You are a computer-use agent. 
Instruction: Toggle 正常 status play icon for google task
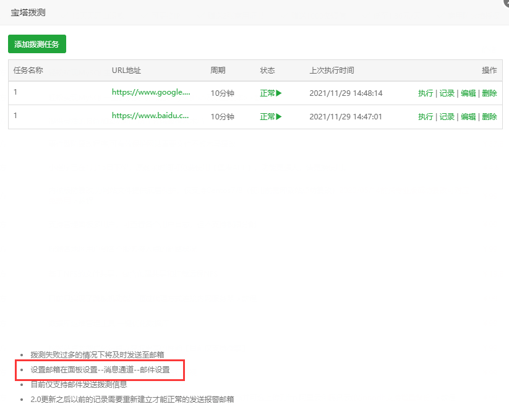[x=279, y=93]
